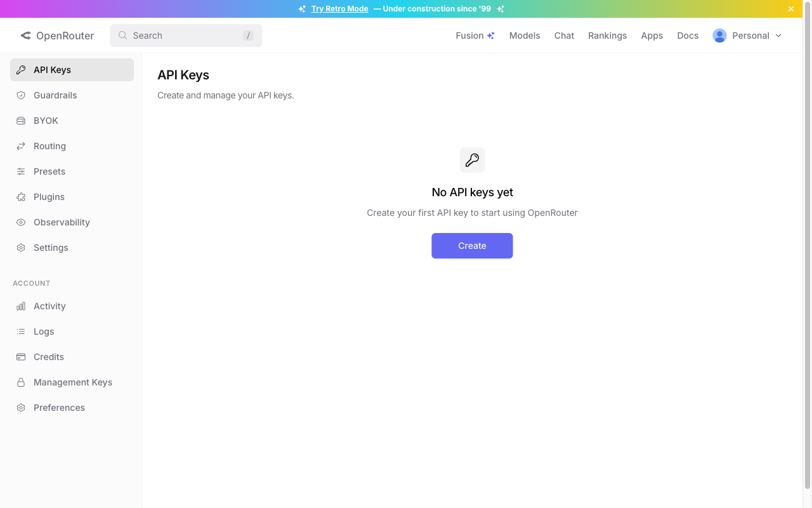Click the OpenRouter logo
Screen dimensions: 812x508
point(57,36)
